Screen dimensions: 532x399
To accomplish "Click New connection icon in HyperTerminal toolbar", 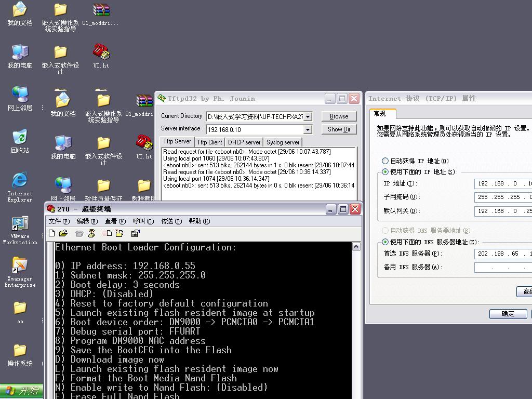I will 51,233.
